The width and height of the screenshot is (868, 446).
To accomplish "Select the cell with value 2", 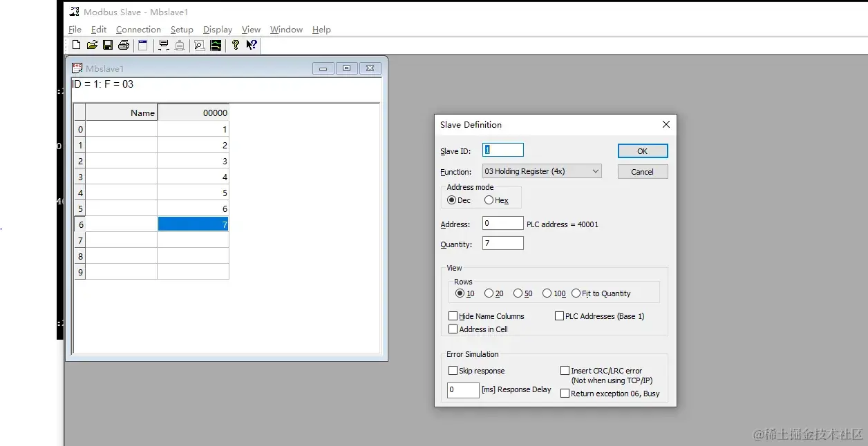I will tap(193, 145).
